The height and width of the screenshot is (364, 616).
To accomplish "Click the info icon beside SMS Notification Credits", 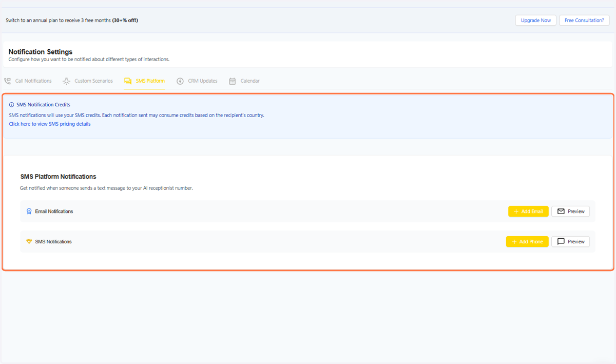I will click(x=12, y=105).
